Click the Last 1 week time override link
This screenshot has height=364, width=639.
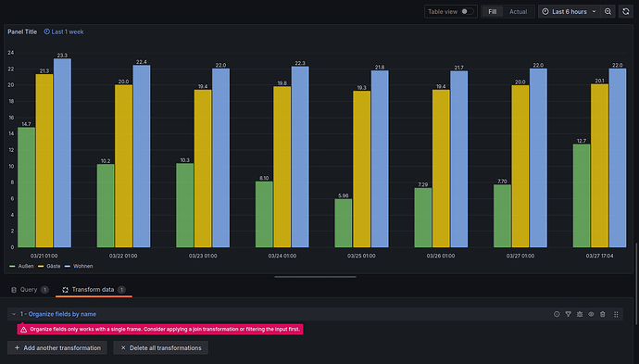point(64,31)
